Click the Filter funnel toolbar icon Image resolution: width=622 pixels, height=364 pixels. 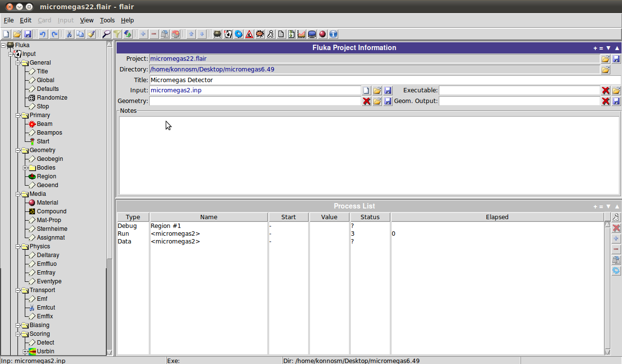click(117, 34)
